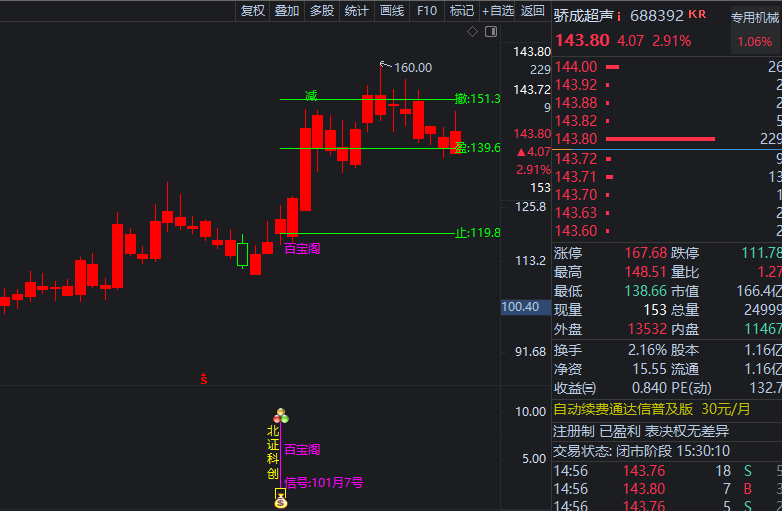
Task: Open the 专用机械 sector box
Action: click(753, 17)
